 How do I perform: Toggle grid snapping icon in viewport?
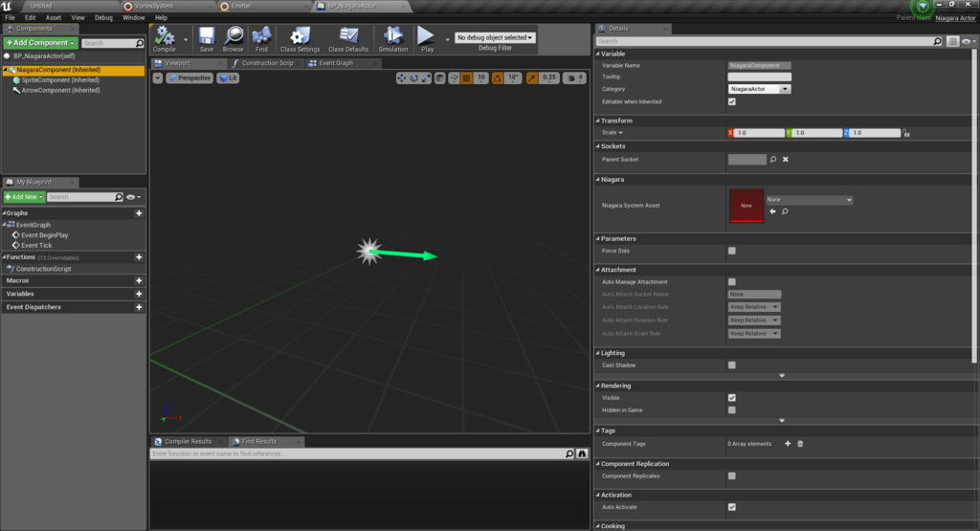[466, 78]
